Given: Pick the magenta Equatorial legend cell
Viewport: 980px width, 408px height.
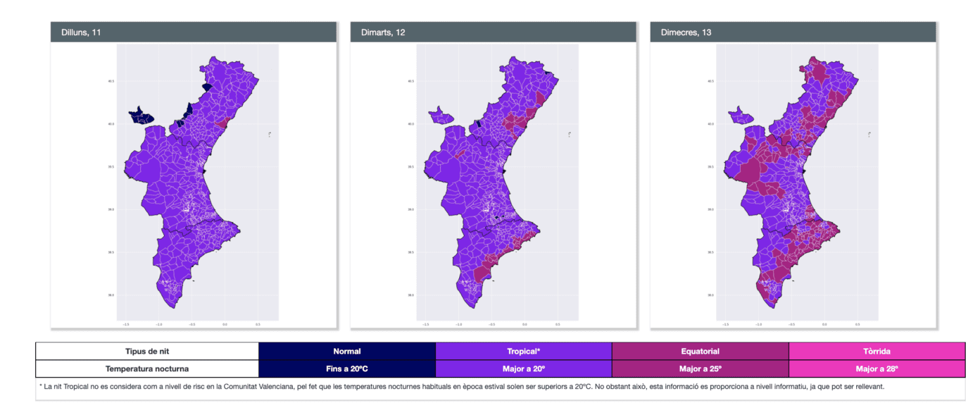Looking at the screenshot, I should [700, 351].
